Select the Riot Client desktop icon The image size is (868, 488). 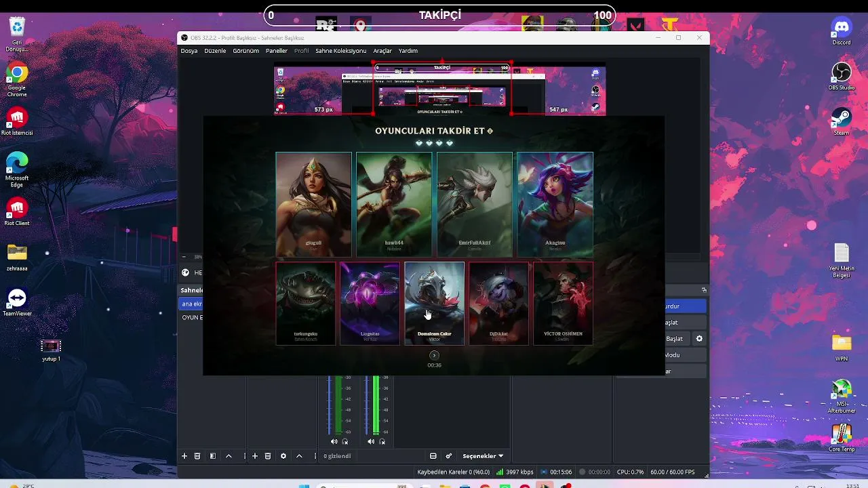17,211
